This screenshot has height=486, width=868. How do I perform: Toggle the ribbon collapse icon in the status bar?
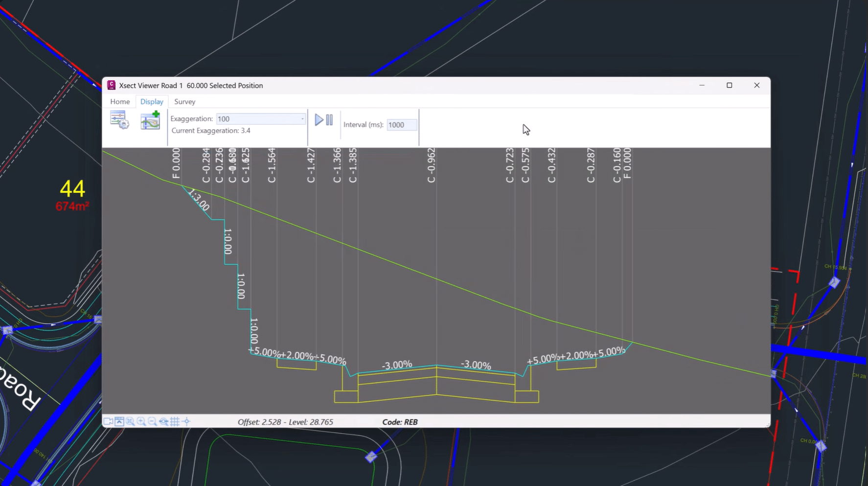[119, 421]
